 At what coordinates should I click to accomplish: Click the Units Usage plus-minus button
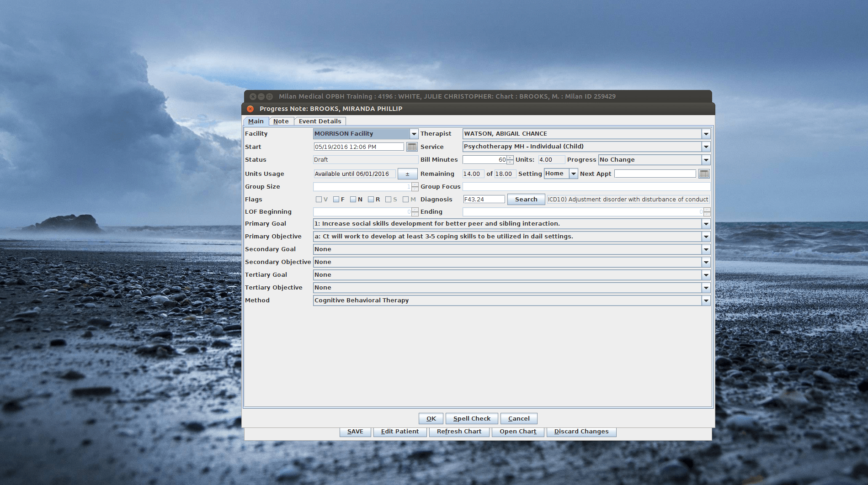tap(407, 174)
